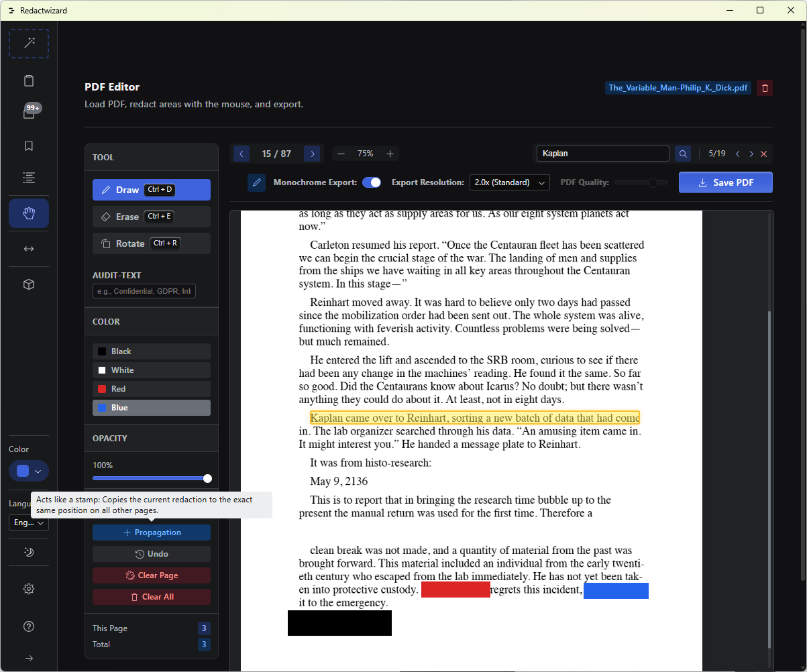Click the 100% opacity value label
807x672 pixels.
coord(103,465)
